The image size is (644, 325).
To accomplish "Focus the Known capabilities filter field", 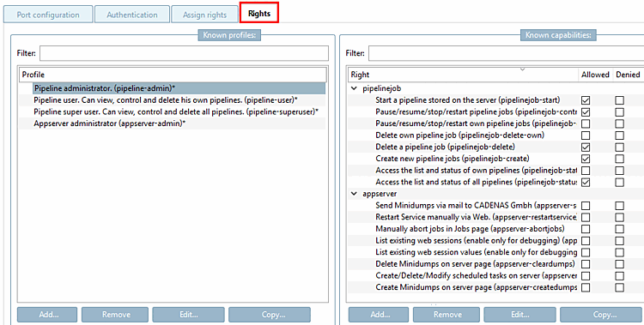I will pyautogui.click(x=506, y=53).
